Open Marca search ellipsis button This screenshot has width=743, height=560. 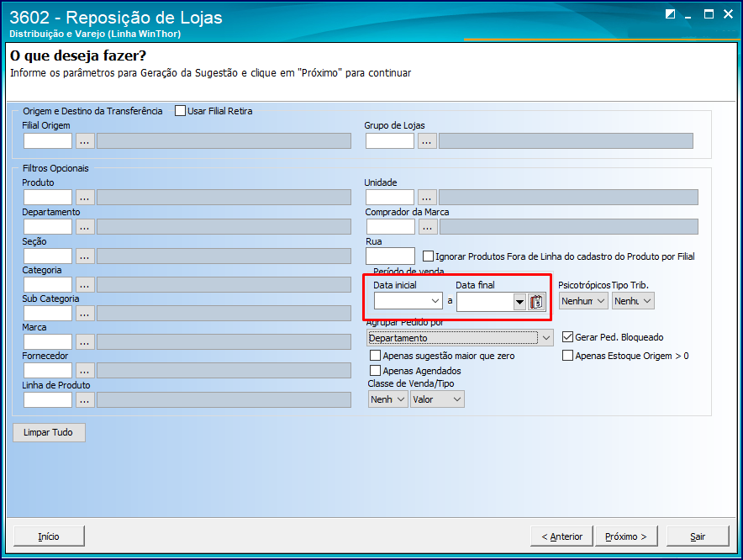click(85, 342)
